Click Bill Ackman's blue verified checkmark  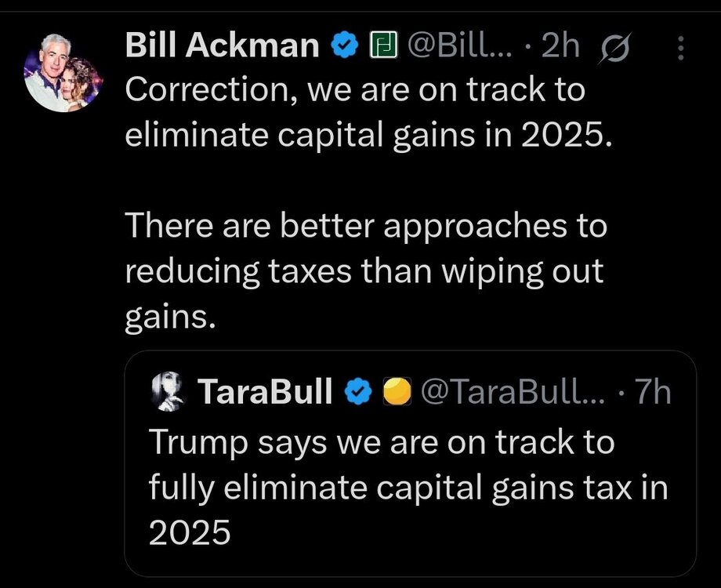[343, 49]
